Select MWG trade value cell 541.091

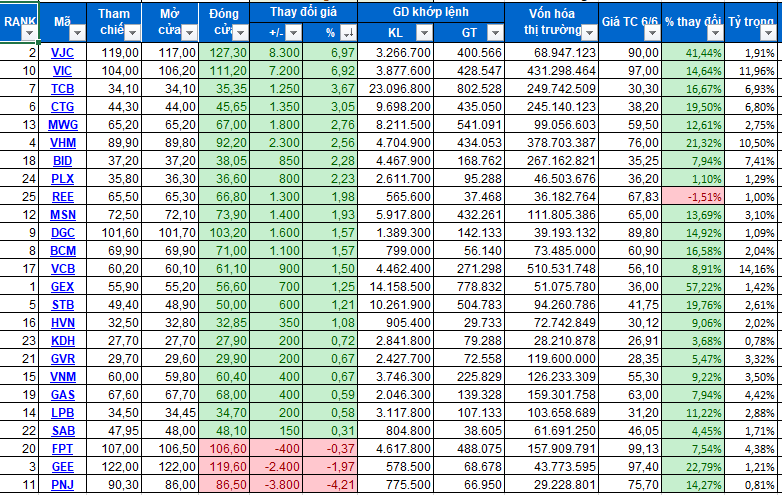[469, 125]
